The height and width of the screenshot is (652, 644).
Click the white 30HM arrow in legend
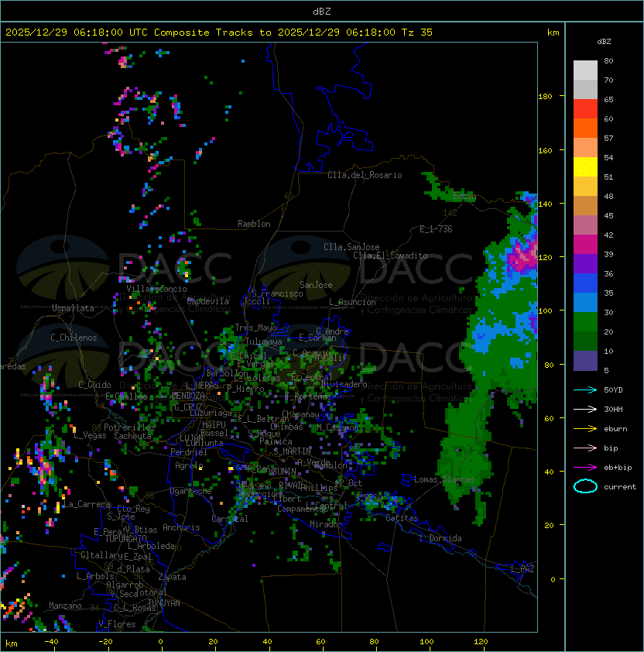[585, 409]
